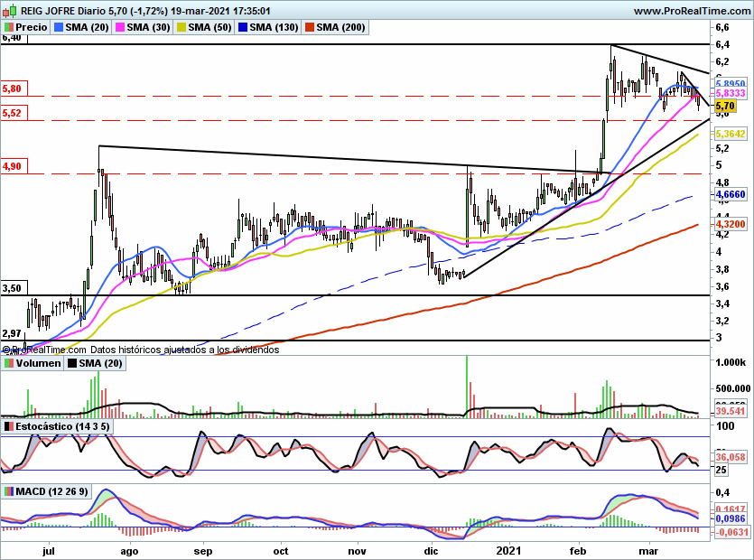Click the 0,0986 MACD value tag

(731, 518)
